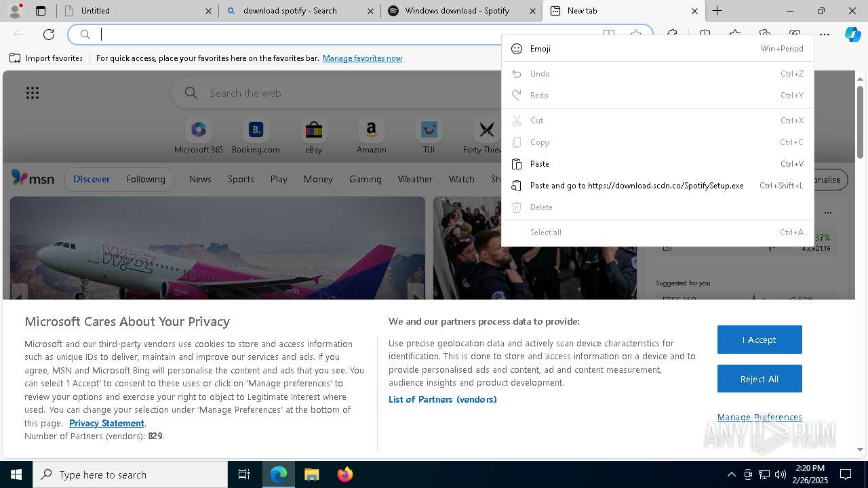The width and height of the screenshot is (868, 488).
Task: Open Edge Settings and more ellipsis
Action: pos(825,35)
